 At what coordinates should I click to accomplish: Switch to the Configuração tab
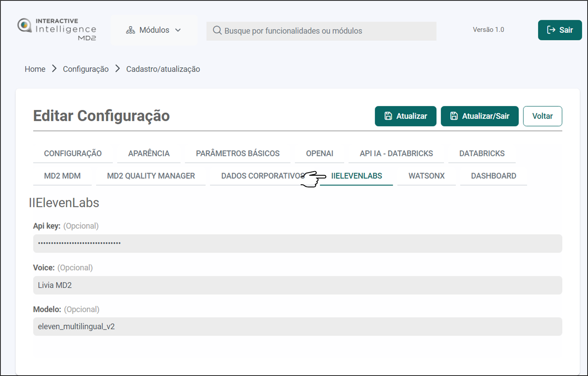coord(73,154)
